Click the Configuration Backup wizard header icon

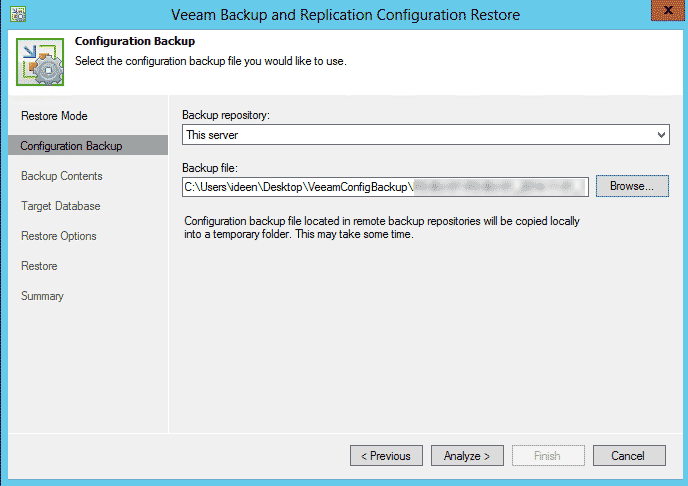[40, 62]
